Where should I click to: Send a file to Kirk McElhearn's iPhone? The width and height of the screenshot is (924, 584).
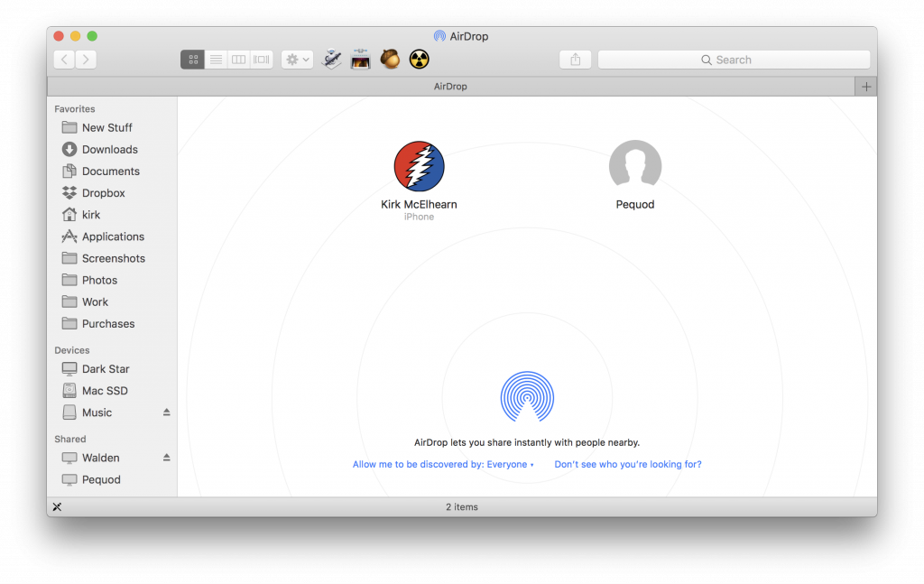tap(420, 167)
